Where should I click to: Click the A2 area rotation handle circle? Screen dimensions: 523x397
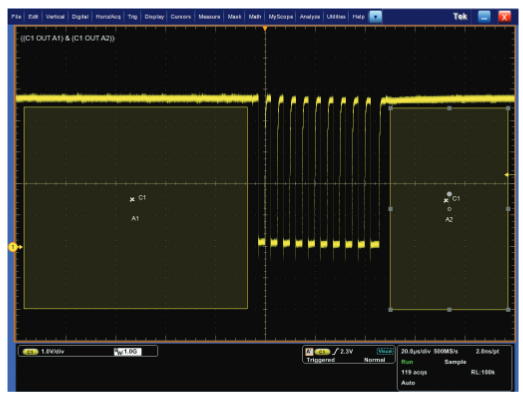449,194
